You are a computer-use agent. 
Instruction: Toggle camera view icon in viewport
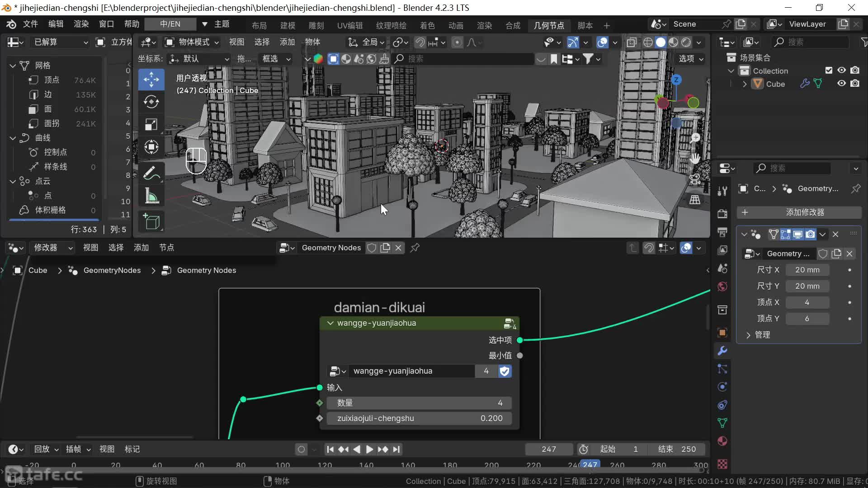pos(695,179)
